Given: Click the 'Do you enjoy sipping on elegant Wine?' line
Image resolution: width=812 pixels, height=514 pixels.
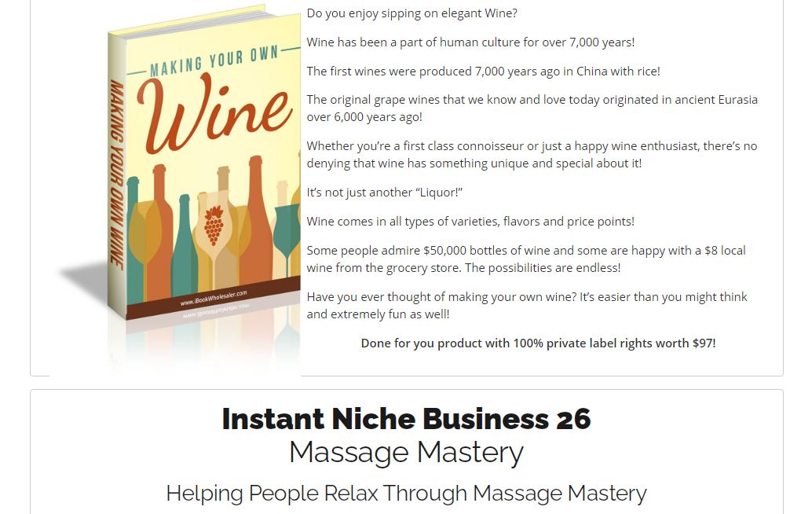Looking at the screenshot, I should tap(411, 13).
